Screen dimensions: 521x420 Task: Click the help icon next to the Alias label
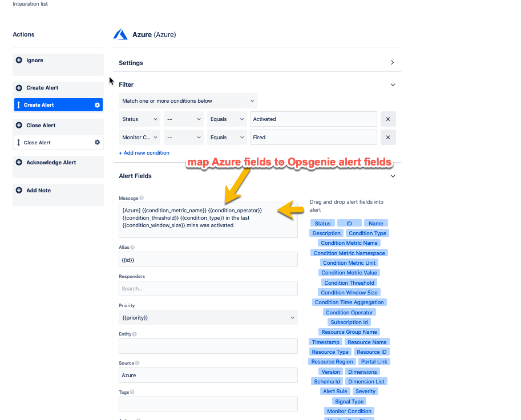pyautogui.click(x=132, y=247)
